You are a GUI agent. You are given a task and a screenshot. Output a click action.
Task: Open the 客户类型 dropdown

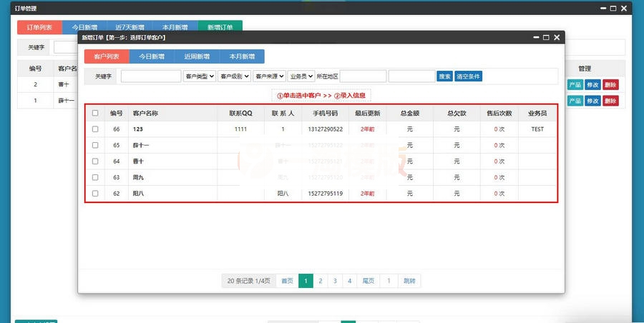coord(200,76)
